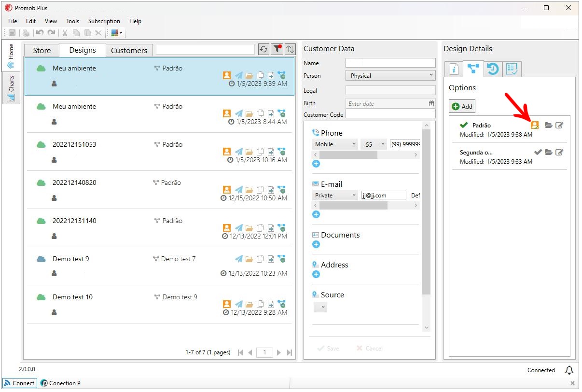Select the Demo test 10 design row
The width and height of the screenshot is (582, 392).
coord(159,304)
